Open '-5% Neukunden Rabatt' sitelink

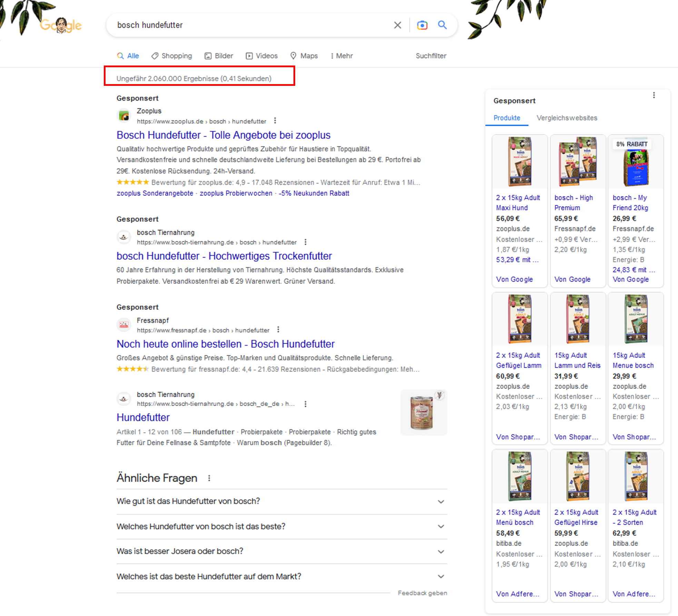click(314, 193)
